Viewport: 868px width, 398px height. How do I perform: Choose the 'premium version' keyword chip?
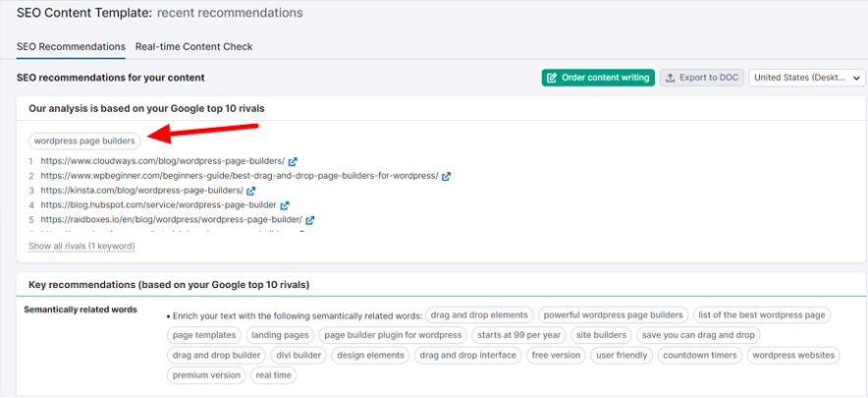[206, 374]
